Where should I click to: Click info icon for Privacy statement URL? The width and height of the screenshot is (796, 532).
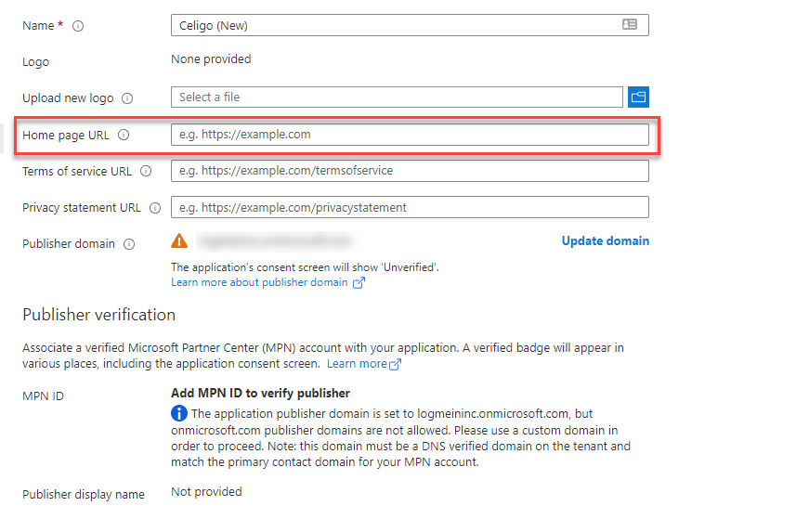pyautogui.click(x=155, y=208)
